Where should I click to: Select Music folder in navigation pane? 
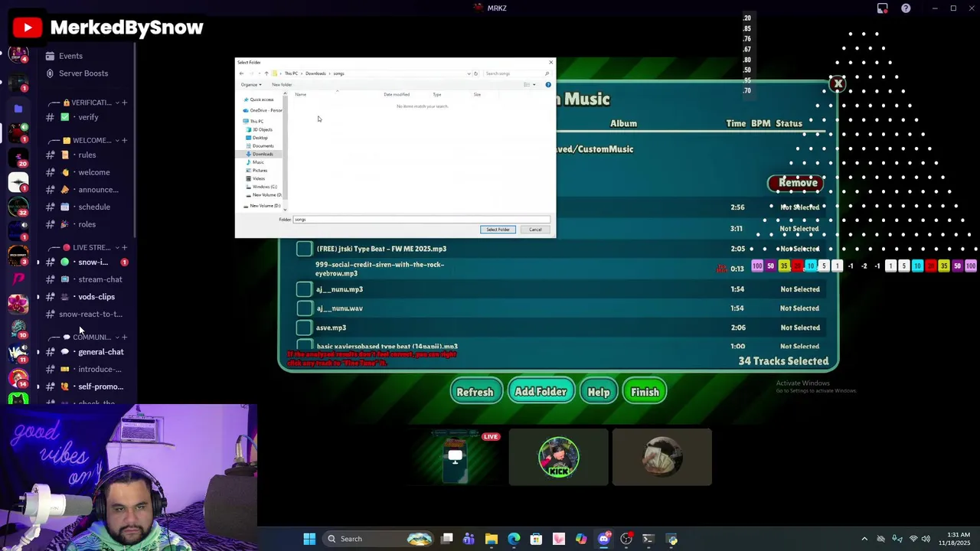pyautogui.click(x=256, y=162)
